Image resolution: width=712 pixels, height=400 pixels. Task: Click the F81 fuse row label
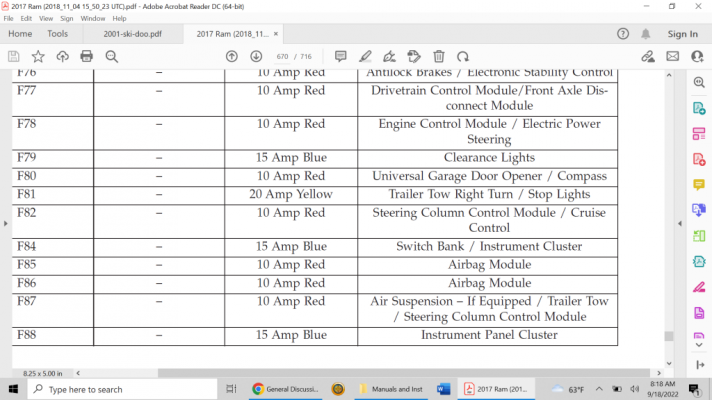tap(26, 194)
